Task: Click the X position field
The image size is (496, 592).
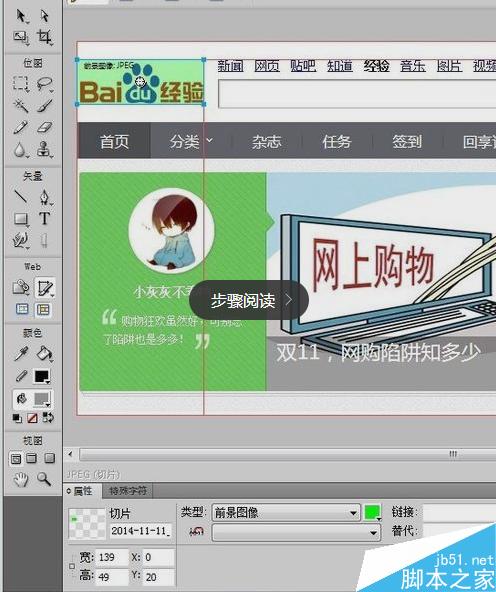Action: 159,557
